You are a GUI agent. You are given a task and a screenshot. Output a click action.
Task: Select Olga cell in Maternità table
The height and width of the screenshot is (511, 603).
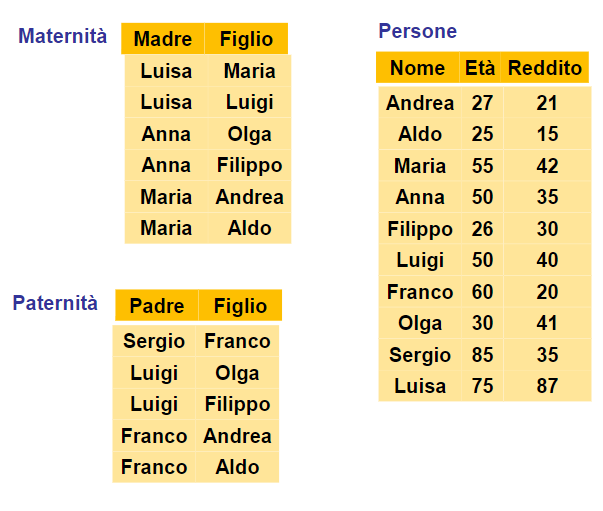coord(249,134)
